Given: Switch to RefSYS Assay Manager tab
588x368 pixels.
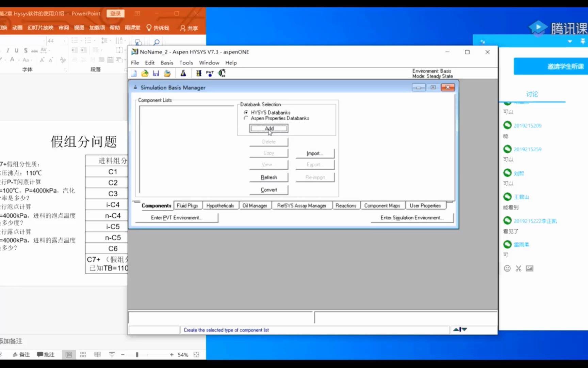Looking at the screenshot, I should click(301, 205).
